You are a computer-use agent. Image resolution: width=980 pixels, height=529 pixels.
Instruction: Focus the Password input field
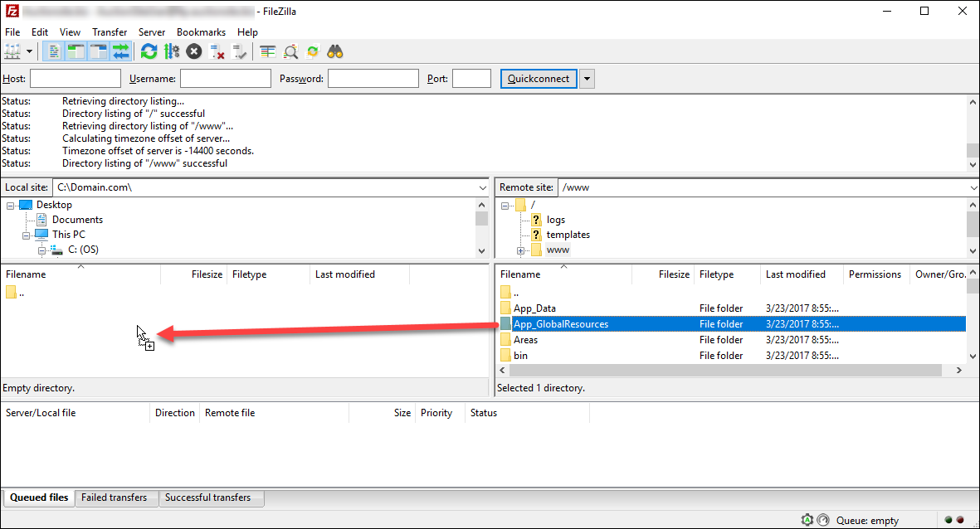click(x=373, y=79)
